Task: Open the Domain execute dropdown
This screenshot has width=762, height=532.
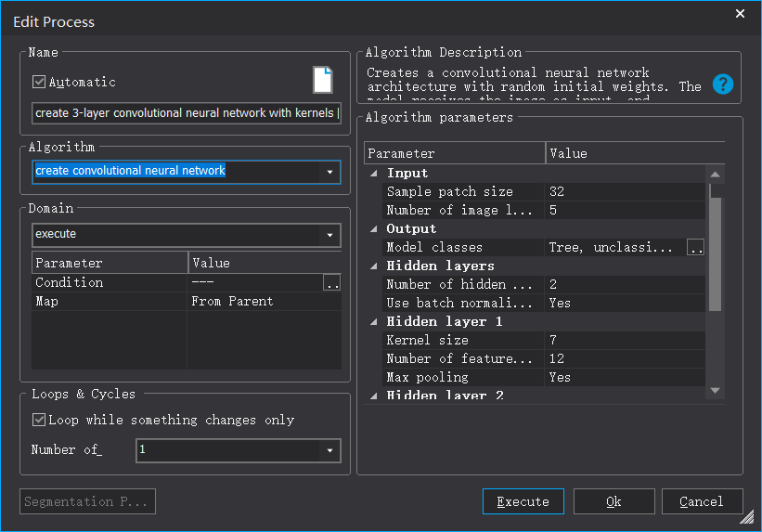Action: point(330,236)
